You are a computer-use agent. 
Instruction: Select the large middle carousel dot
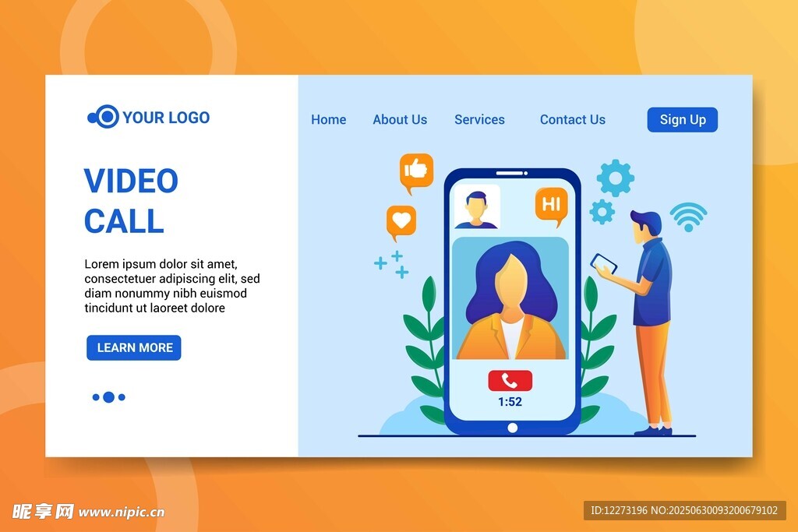coord(108,397)
